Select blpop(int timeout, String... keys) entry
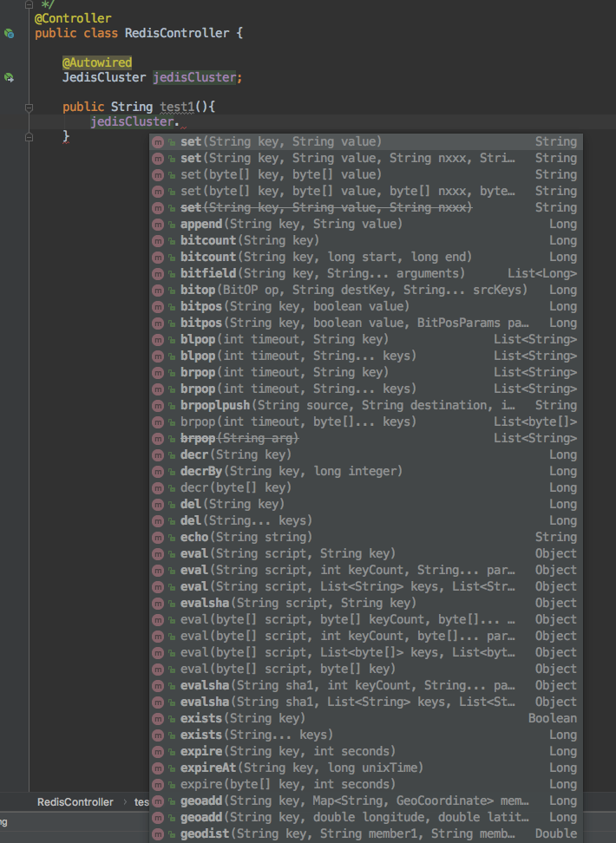The height and width of the screenshot is (843, 616). (x=366, y=356)
